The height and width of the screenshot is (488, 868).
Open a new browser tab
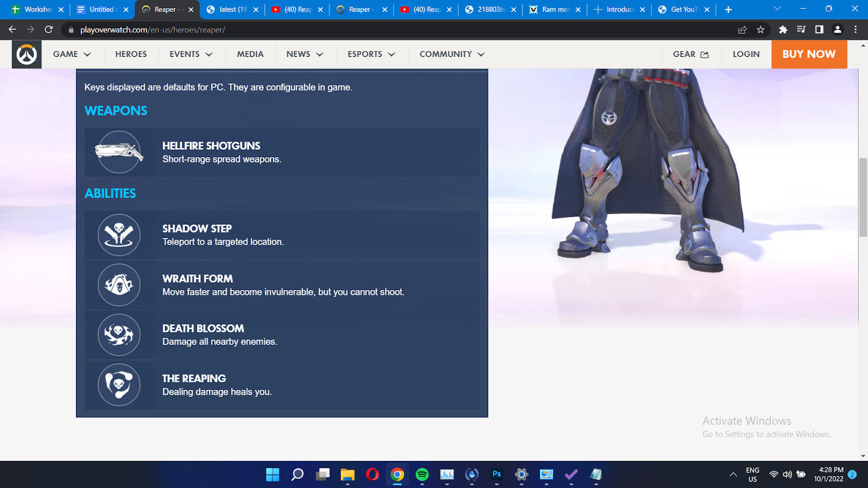click(728, 10)
